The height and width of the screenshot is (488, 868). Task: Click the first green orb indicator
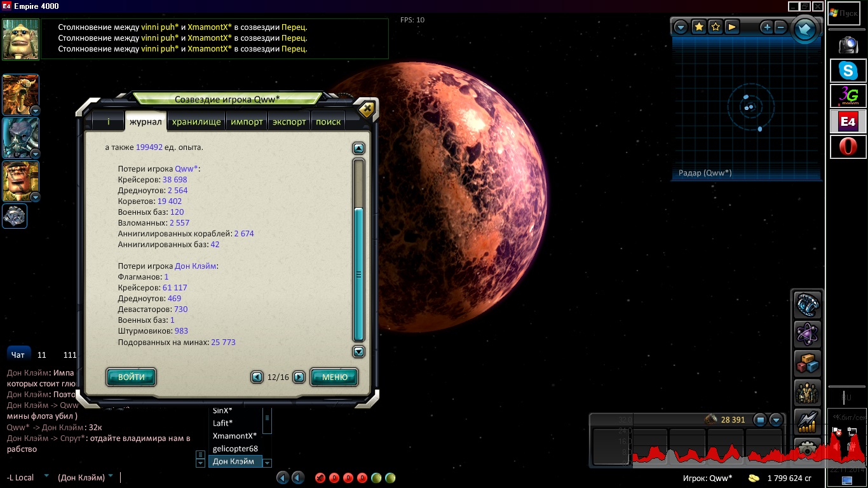(376, 478)
